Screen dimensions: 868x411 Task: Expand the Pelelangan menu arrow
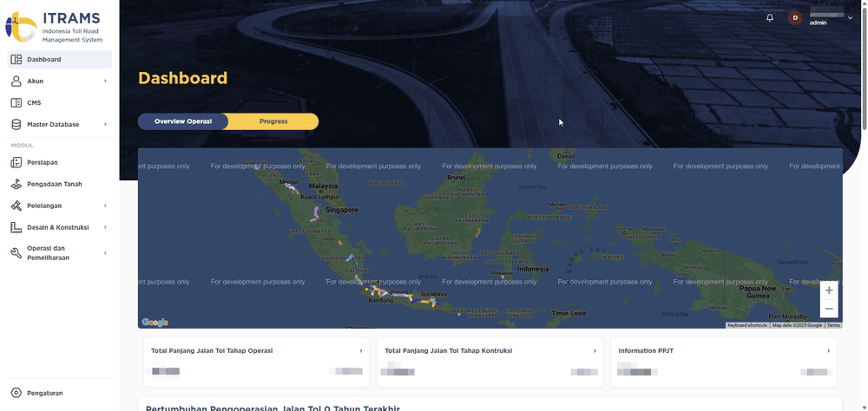point(105,205)
